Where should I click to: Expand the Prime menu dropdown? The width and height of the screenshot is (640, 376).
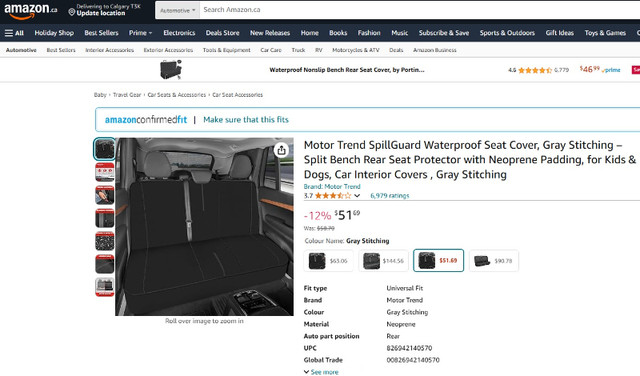pos(140,33)
